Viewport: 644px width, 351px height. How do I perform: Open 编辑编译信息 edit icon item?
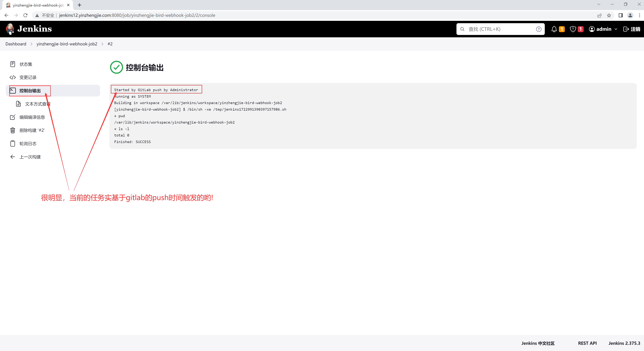(13, 117)
